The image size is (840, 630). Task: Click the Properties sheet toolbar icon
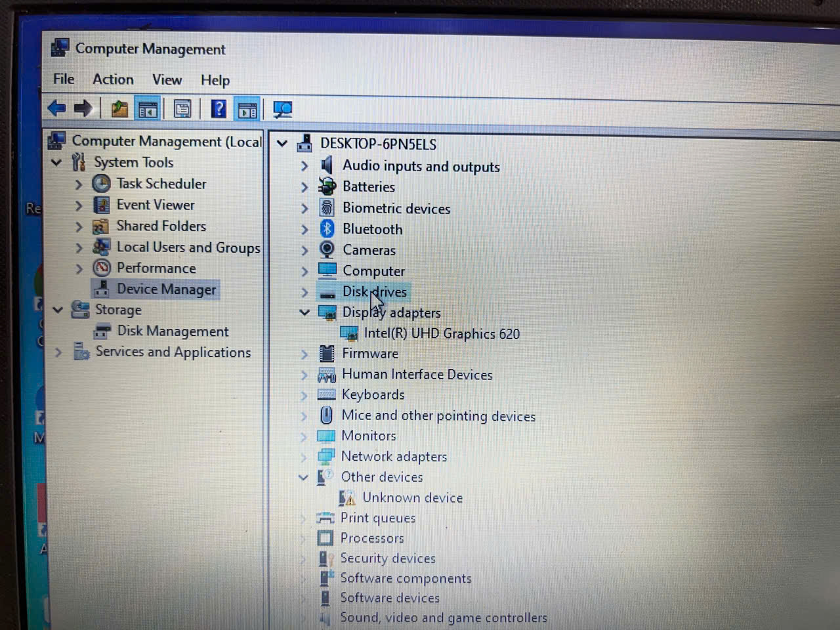coord(182,110)
